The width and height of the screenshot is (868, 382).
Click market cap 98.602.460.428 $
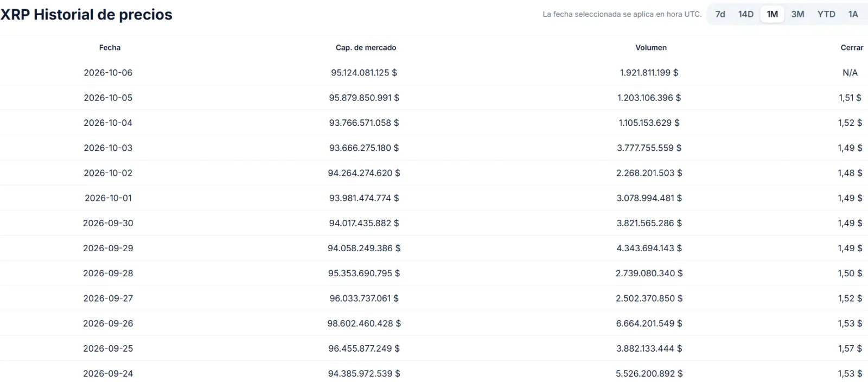pos(364,323)
